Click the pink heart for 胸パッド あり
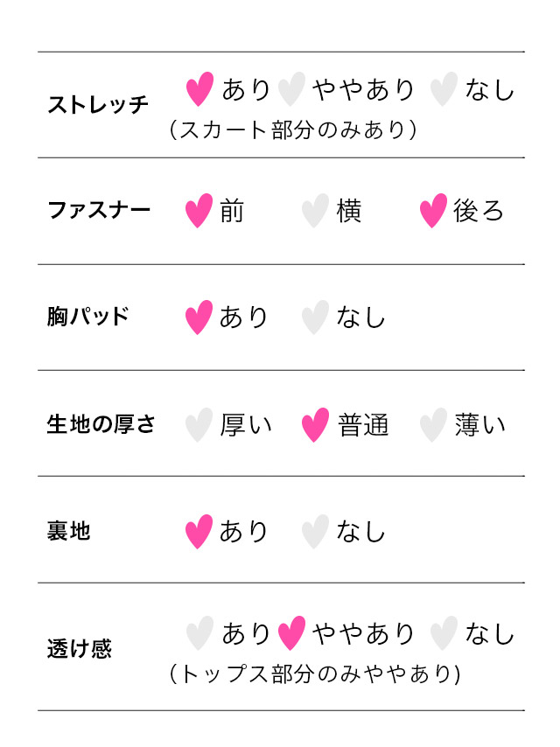Viewport: 560px width, 747px height. click(x=199, y=318)
